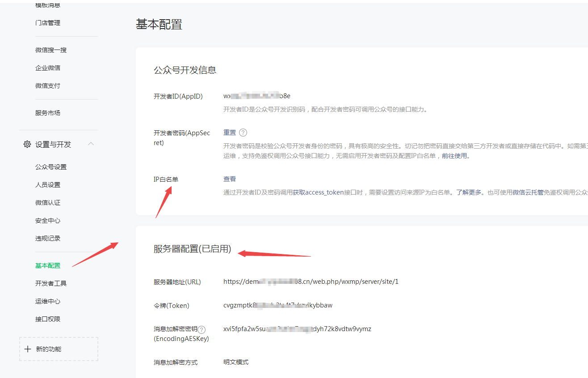The width and height of the screenshot is (588, 378).
Task: Select 微信支付 in the sidebar
Action: (48, 85)
